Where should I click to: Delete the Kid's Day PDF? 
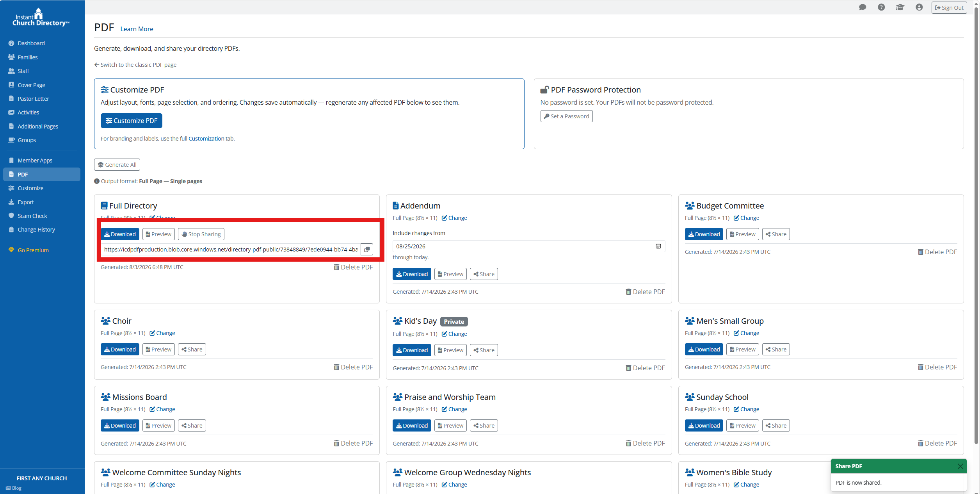645,368
